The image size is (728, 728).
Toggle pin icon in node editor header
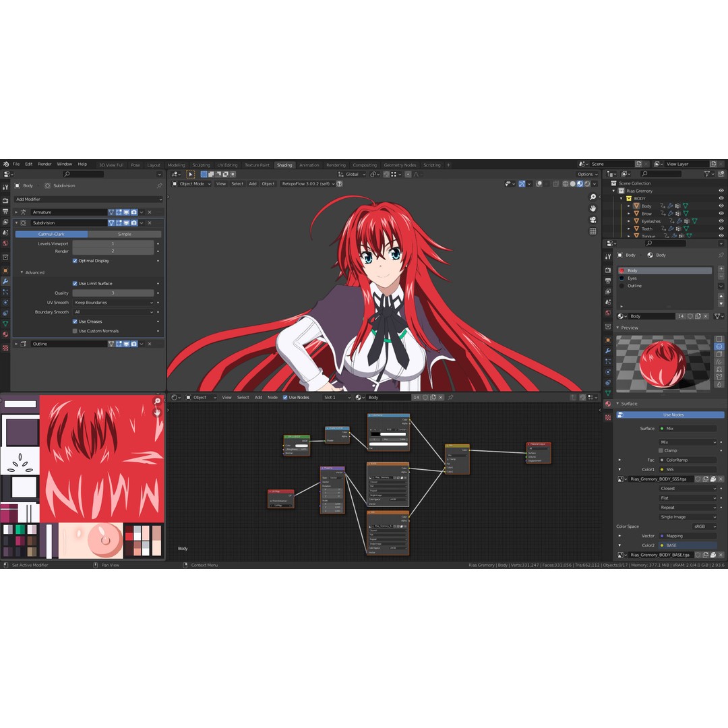tap(450, 398)
